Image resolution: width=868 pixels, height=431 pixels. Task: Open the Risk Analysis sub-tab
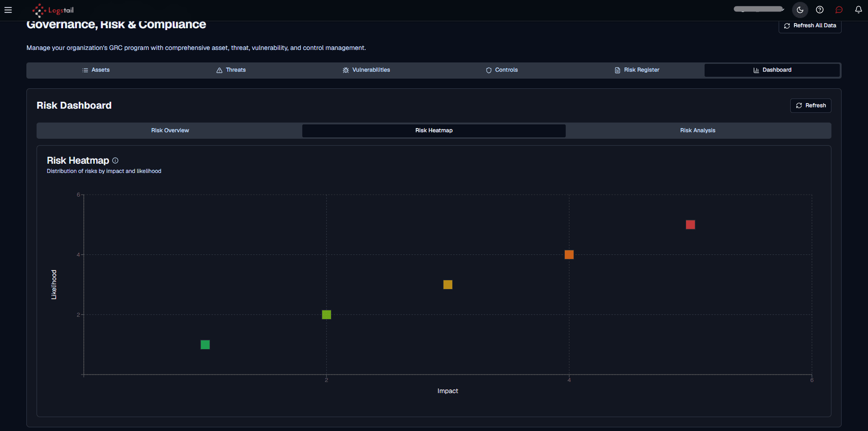tap(698, 130)
